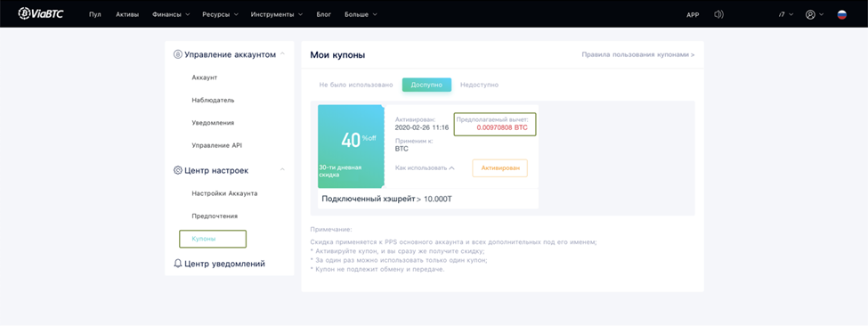Open Правила пользования купонами link

point(637,55)
